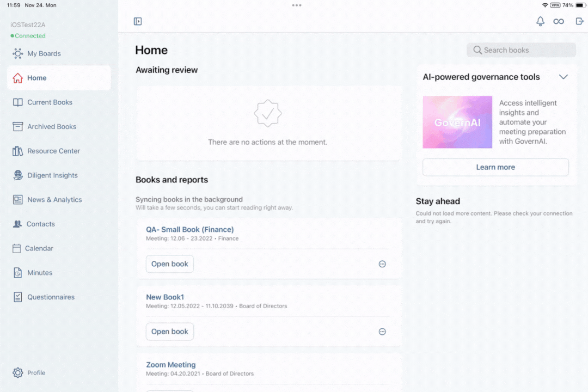Click the iOSTest22A account name
Viewport: 588px width, 392px height.
28,24
